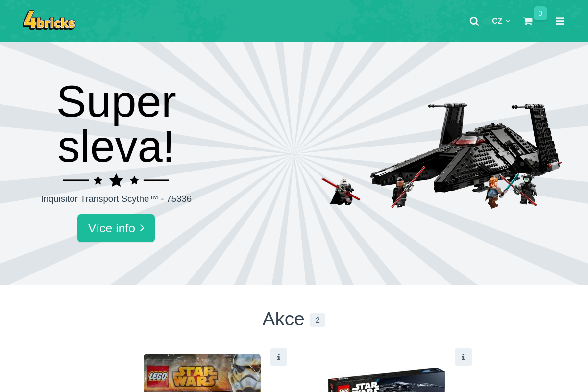Open the Inquisitor Transport Scythe™ - 75336 text
The width and height of the screenshot is (588, 392).
[116, 199]
